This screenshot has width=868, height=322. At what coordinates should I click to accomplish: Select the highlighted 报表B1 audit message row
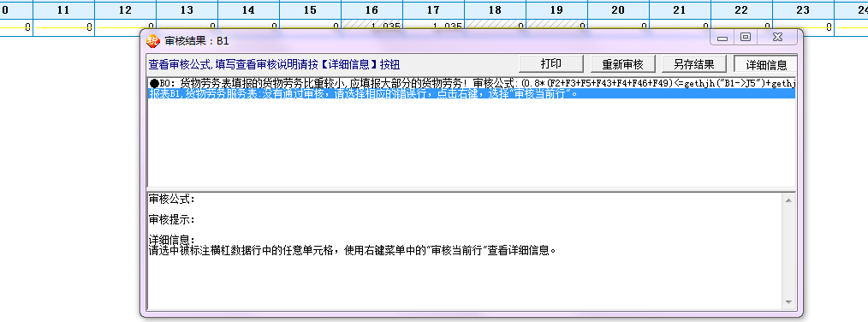pyautogui.click(x=472, y=93)
